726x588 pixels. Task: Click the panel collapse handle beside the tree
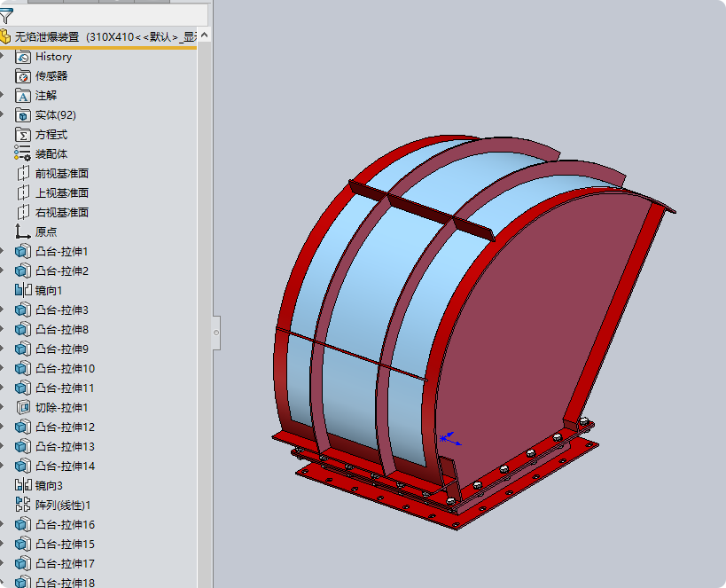[x=215, y=333]
